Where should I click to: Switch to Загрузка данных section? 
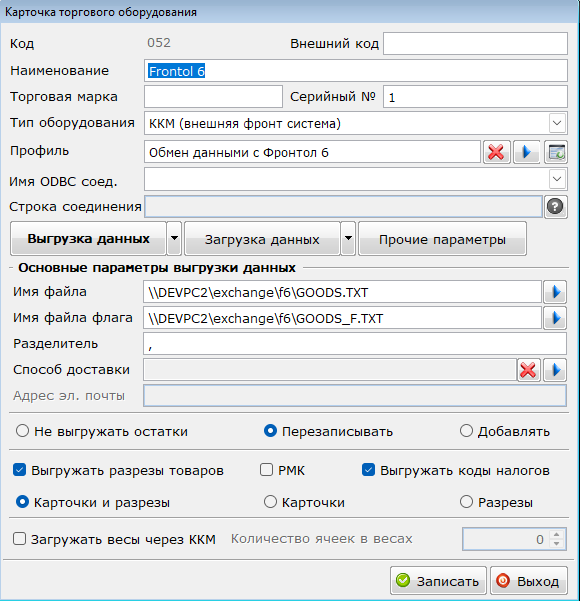tap(262, 238)
